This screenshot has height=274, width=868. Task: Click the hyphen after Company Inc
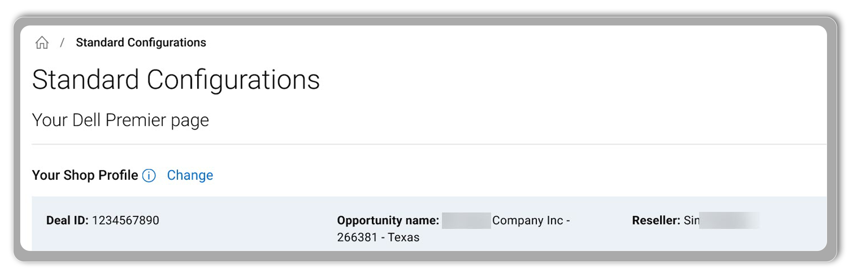[568, 221]
